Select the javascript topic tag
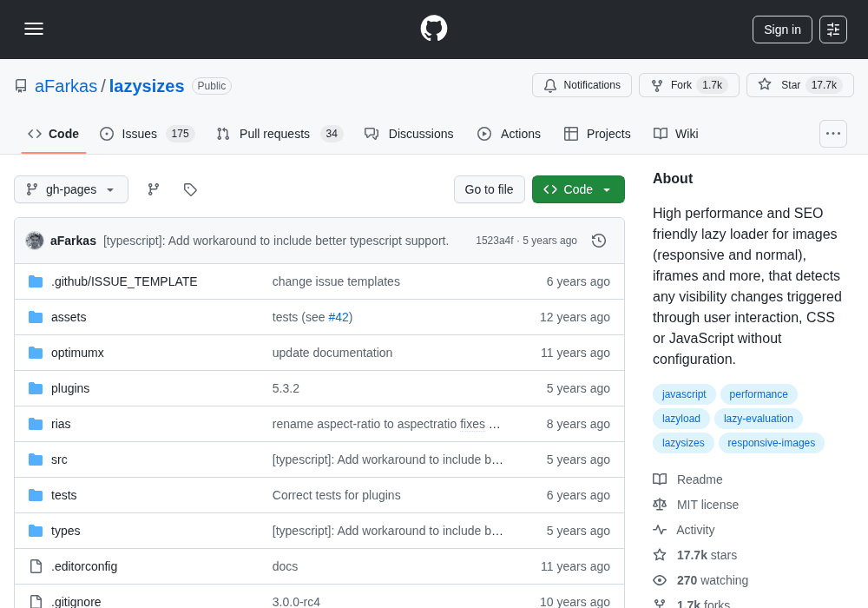The image size is (868, 608). tap(684, 394)
